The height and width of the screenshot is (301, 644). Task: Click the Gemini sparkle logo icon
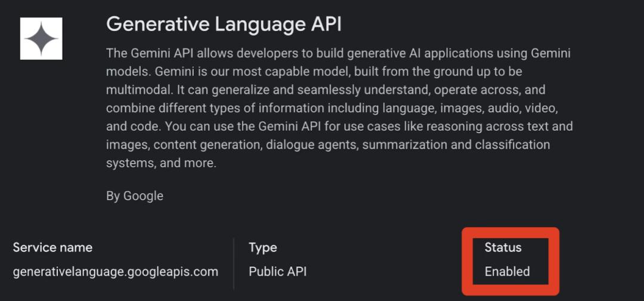pyautogui.click(x=41, y=38)
